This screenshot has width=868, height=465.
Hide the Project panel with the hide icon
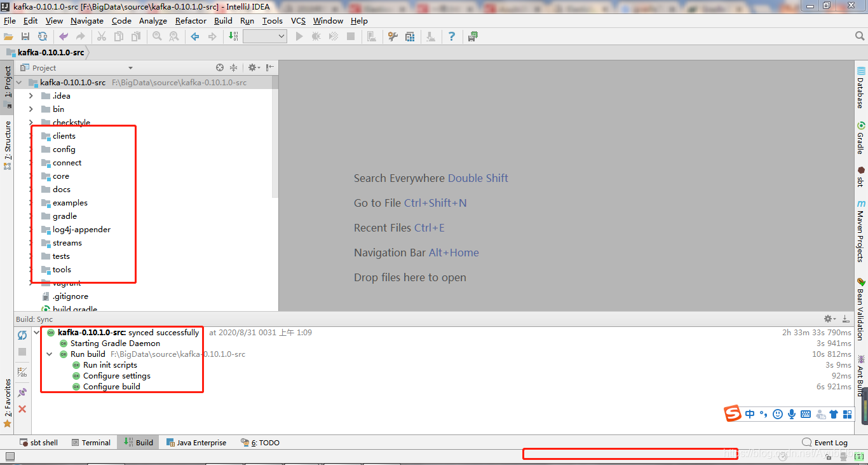[270, 67]
